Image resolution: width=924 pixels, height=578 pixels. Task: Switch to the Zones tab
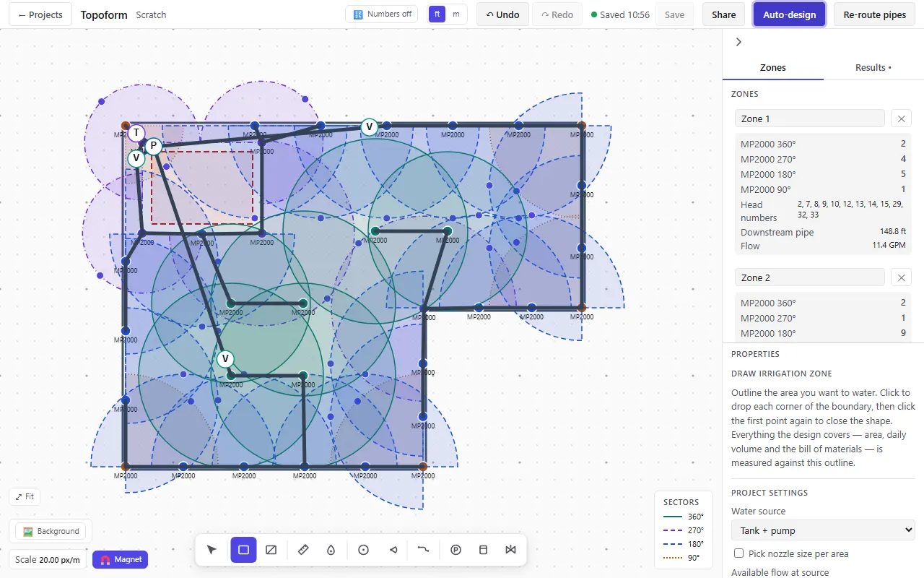pos(773,68)
